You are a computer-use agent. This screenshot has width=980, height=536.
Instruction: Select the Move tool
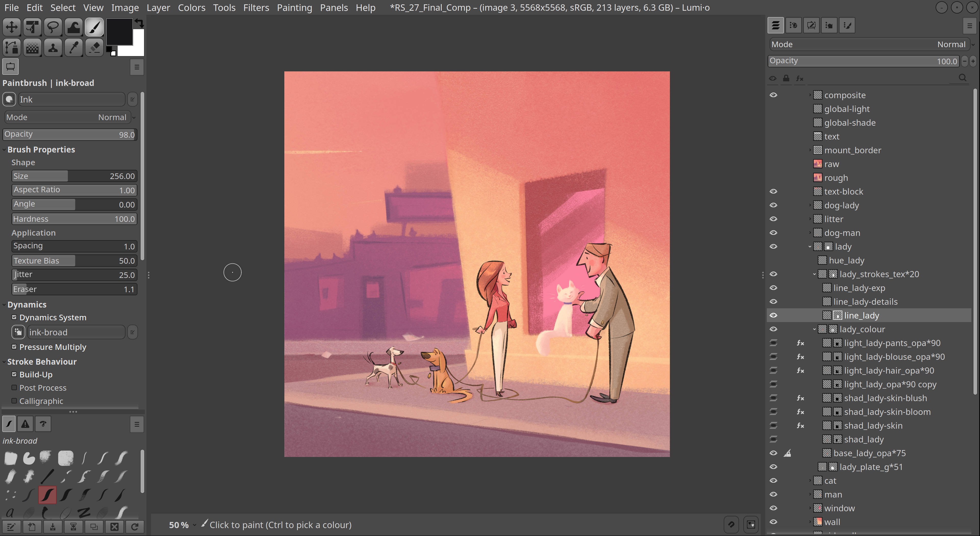click(11, 27)
